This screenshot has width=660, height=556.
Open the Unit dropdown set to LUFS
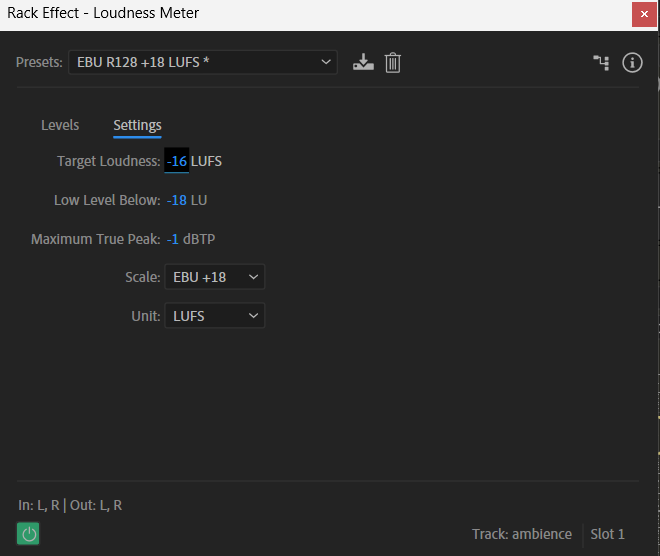(215, 316)
